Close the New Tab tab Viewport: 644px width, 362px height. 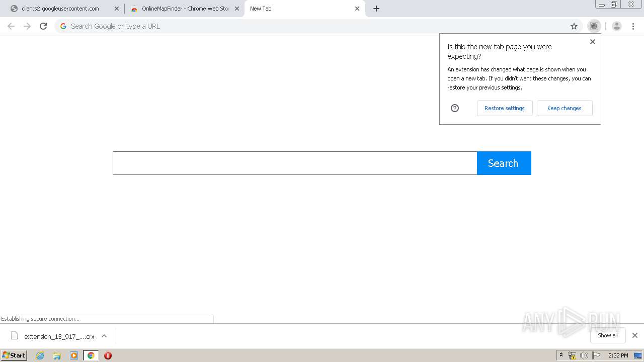[357, 9]
